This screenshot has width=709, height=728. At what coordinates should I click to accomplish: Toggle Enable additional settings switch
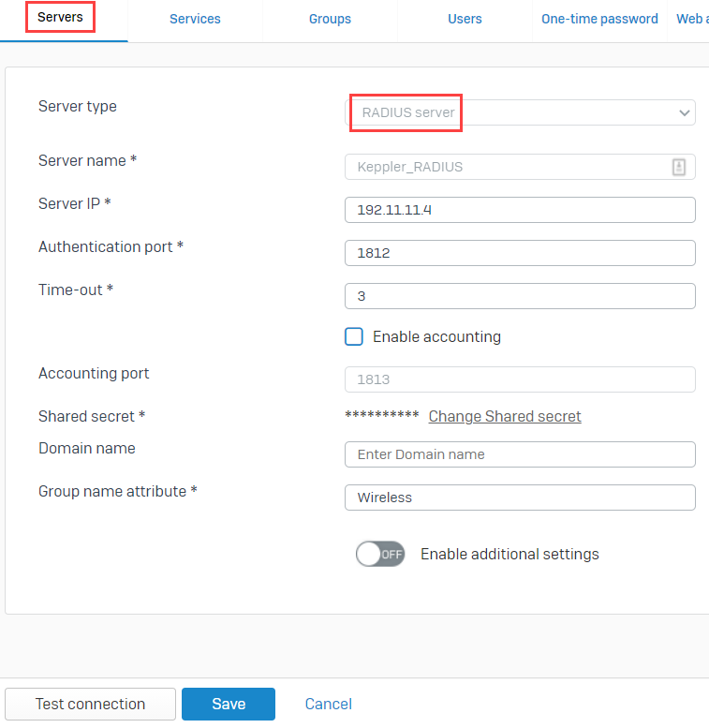pyautogui.click(x=380, y=554)
